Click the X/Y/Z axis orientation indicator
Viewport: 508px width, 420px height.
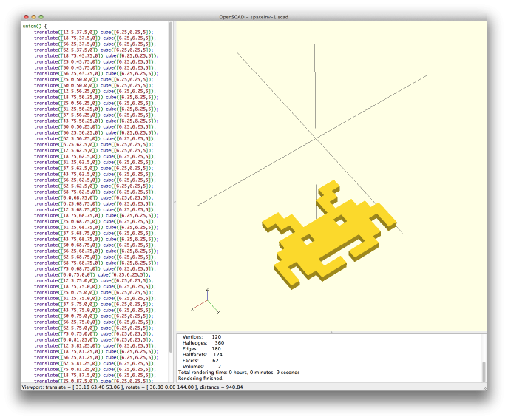[206, 301]
